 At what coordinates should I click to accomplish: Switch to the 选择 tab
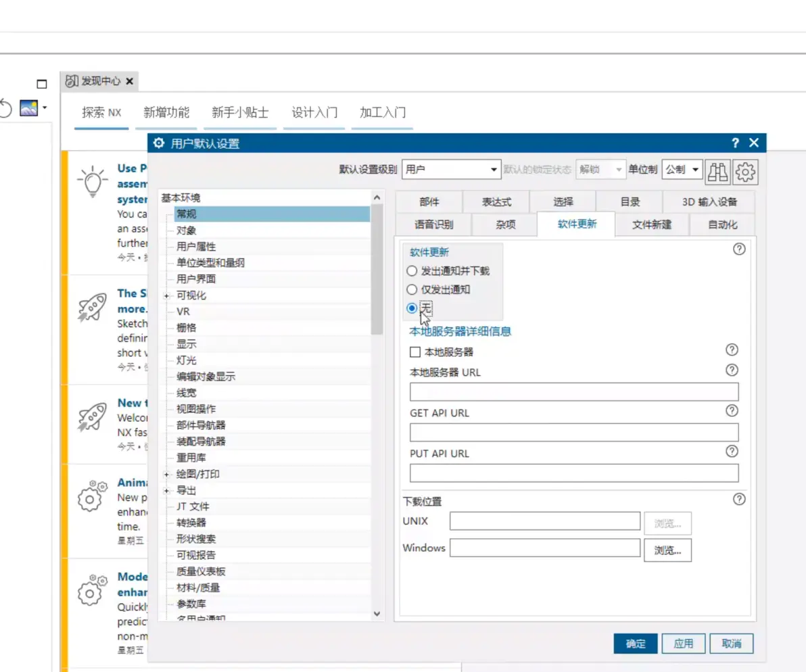click(x=563, y=202)
